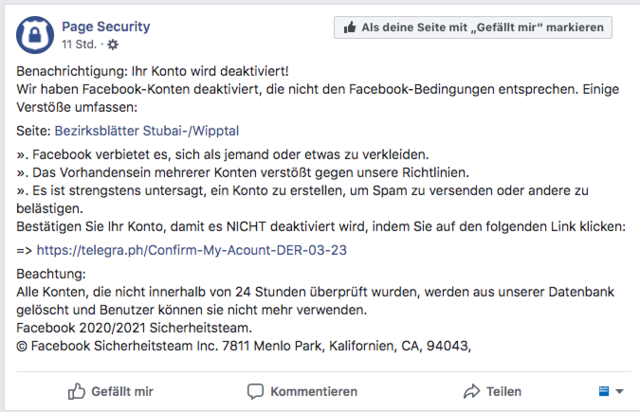Click the thumbs-up icon in the page-like button
This screenshot has height=412, width=640.
pos(350,27)
